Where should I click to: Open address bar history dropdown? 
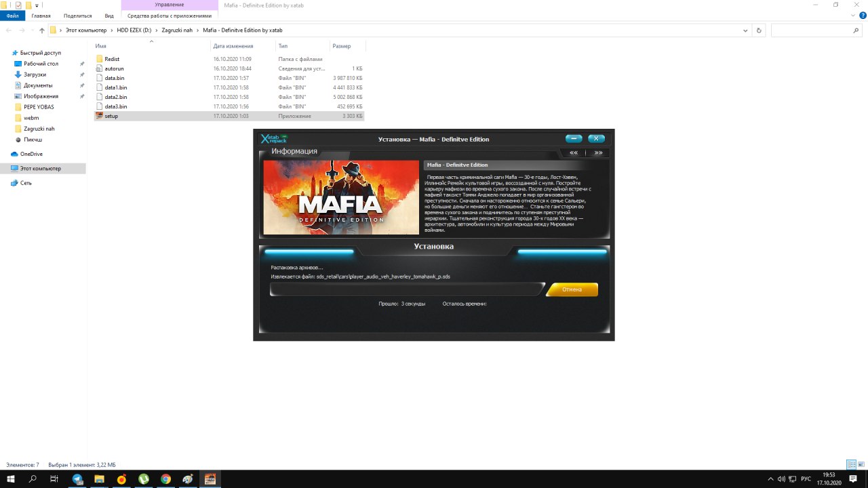pyautogui.click(x=746, y=30)
